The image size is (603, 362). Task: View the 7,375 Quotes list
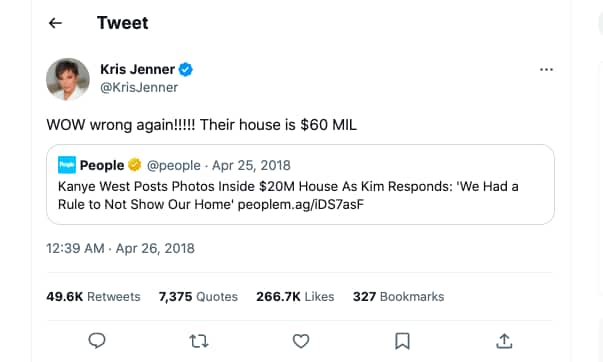pyautogui.click(x=198, y=297)
